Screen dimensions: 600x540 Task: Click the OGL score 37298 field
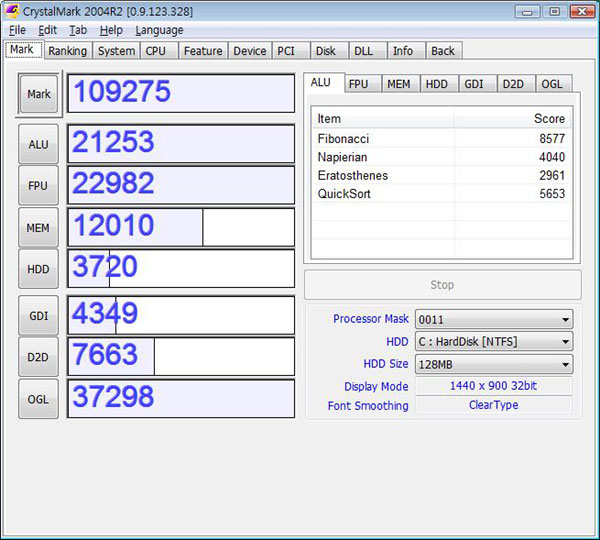(x=181, y=399)
